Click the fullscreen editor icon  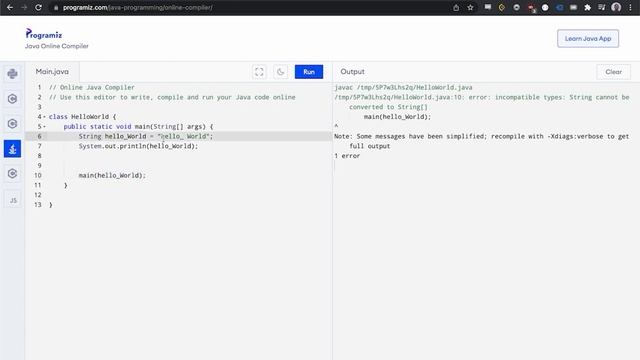pos(259,72)
